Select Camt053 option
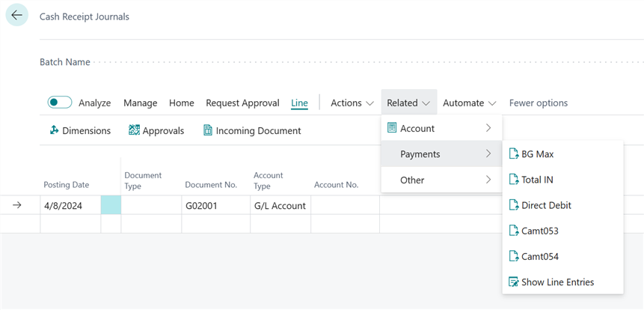644x310 pixels. click(562, 231)
